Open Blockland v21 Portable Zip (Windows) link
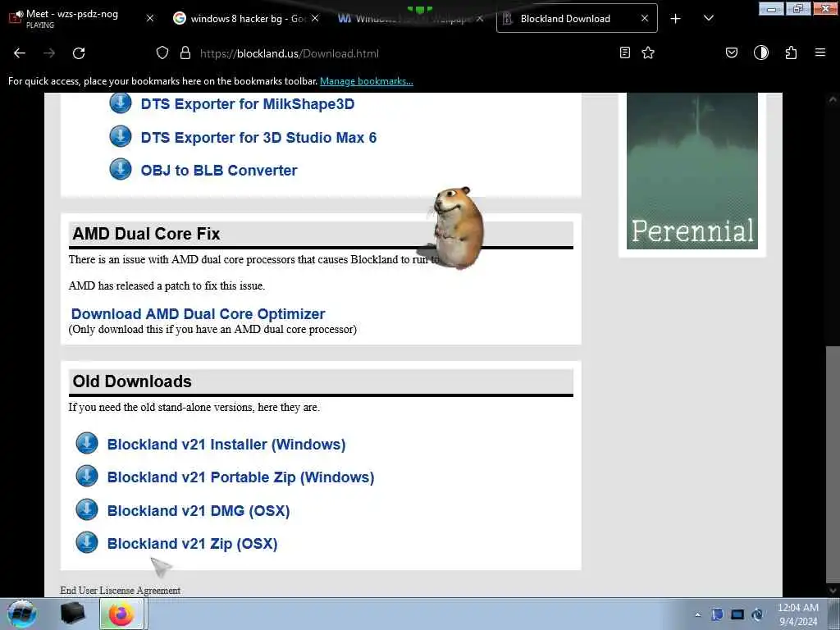 click(240, 477)
